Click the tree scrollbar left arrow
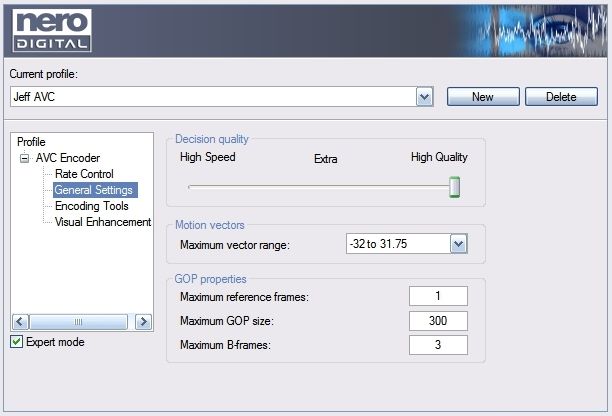 point(20,322)
